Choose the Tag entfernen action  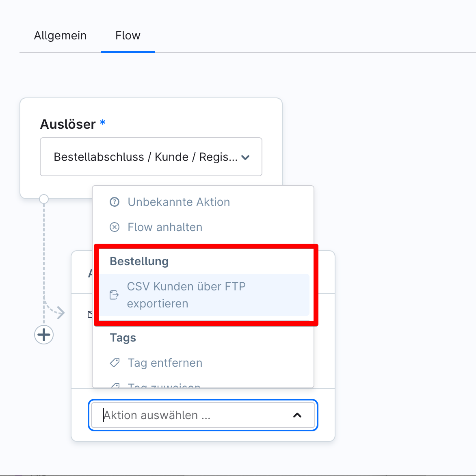point(165,363)
